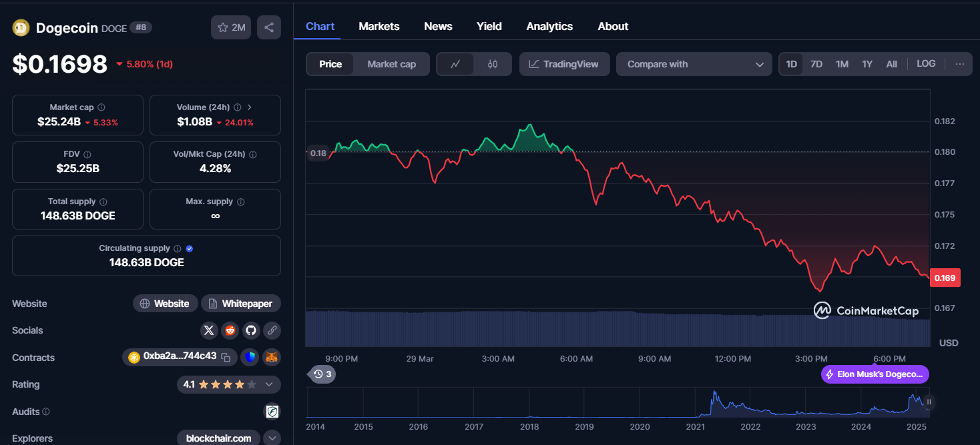Open the Yield tab
The width and height of the screenshot is (980, 445).
(x=489, y=26)
